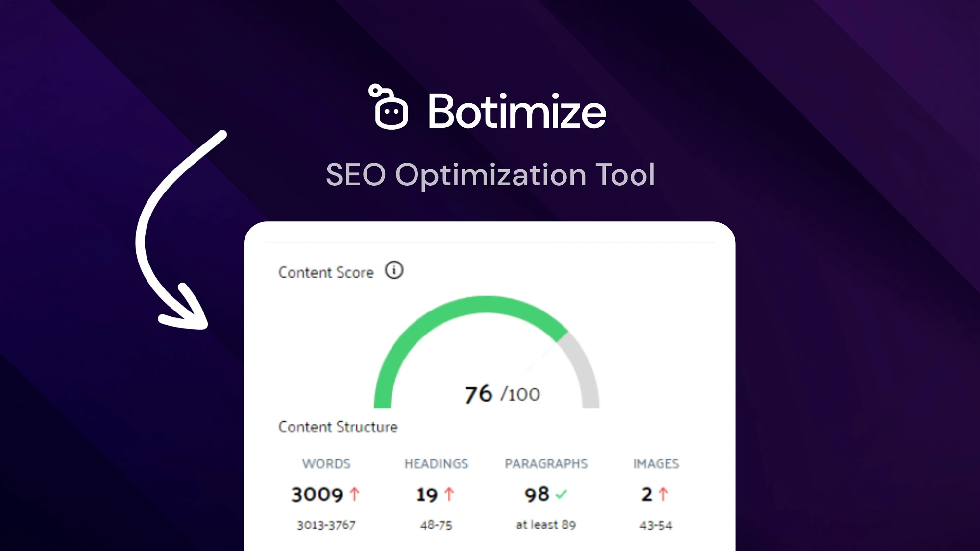Viewport: 980px width, 551px height.
Task: Select the Content Structure heading
Action: pos(338,427)
